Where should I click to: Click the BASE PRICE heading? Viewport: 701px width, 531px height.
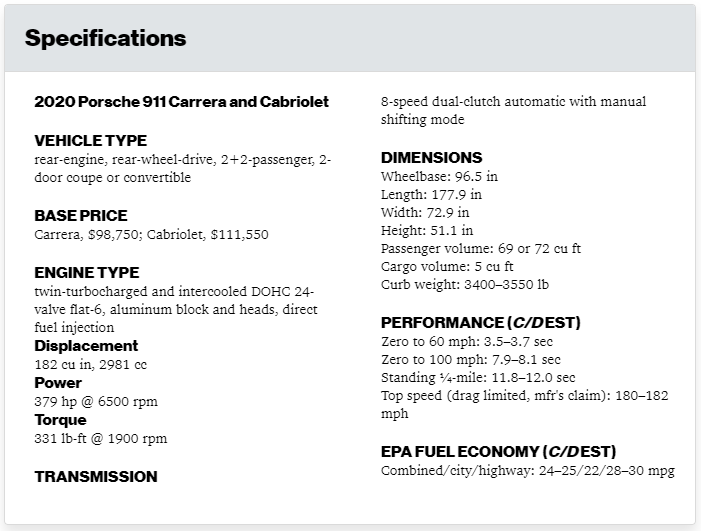[81, 216]
